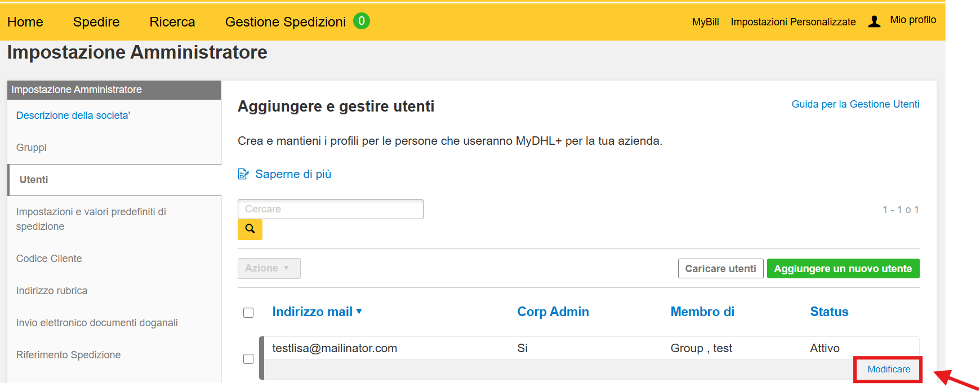Open the Spedire menu
The image size is (980, 391).
pyautogui.click(x=96, y=22)
